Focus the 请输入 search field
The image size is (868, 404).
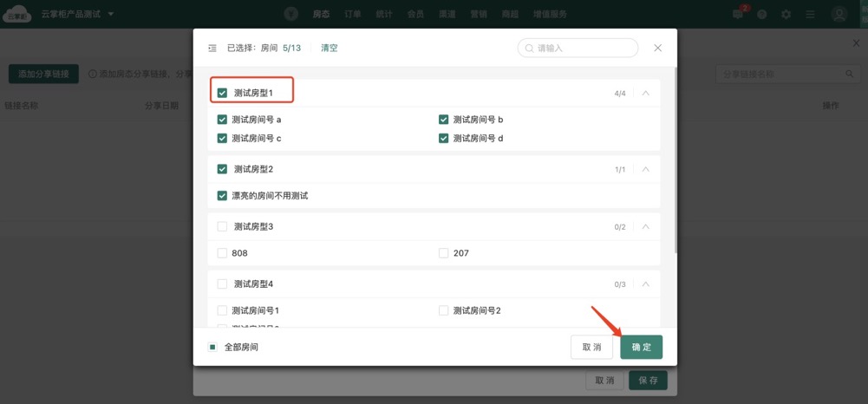(x=578, y=49)
